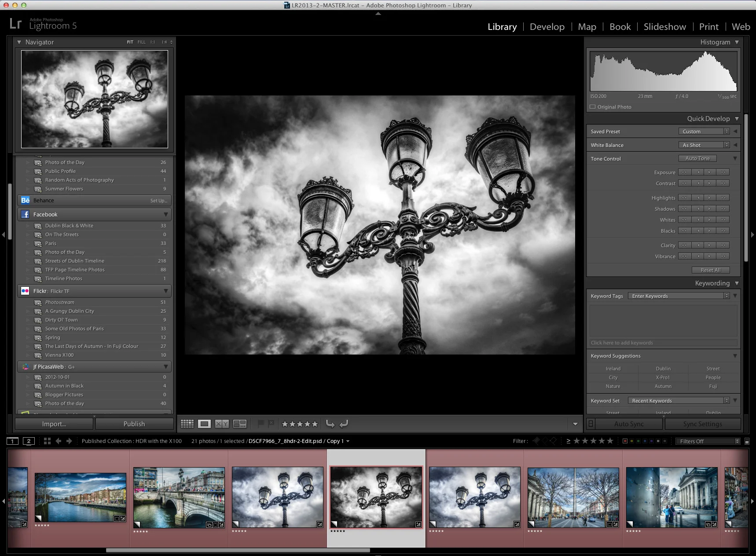Image resolution: width=756 pixels, height=556 pixels.
Task: Open Compare view (X|Y)
Action: (x=222, y=424)
